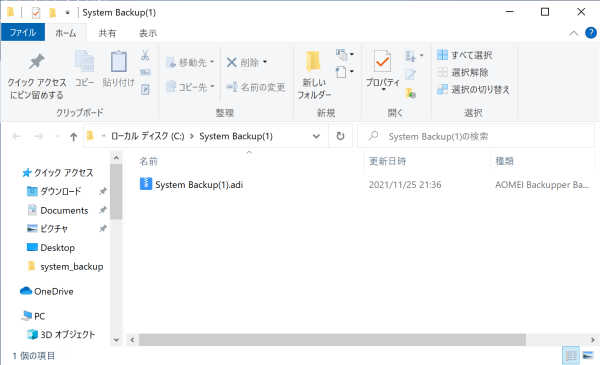The image size is (600, 365).
Task: Switch to large icons view in status bar
Action: 588,356
